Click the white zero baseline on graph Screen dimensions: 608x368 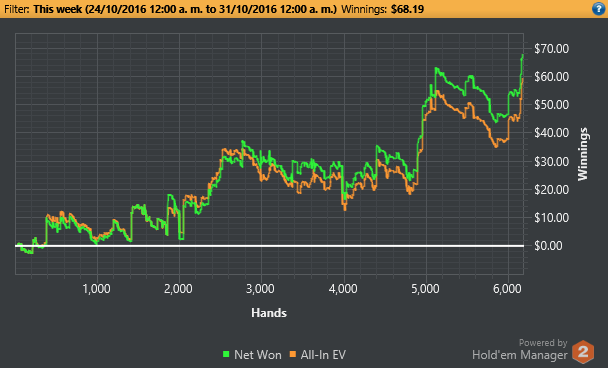(269, 245)
